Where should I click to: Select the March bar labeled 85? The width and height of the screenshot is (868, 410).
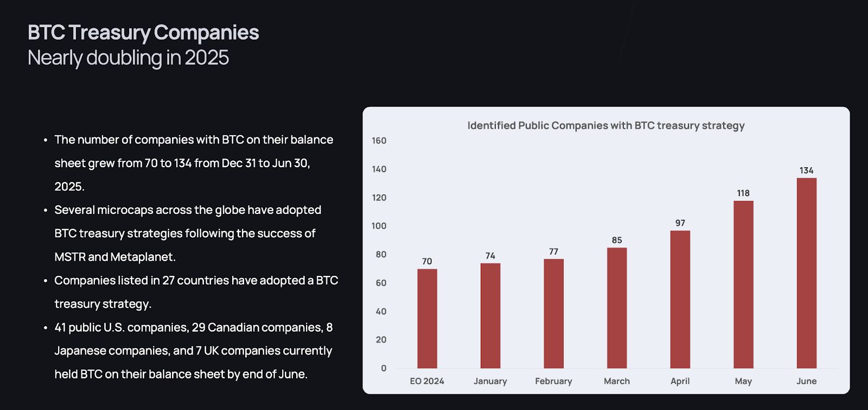pos(617,308)
